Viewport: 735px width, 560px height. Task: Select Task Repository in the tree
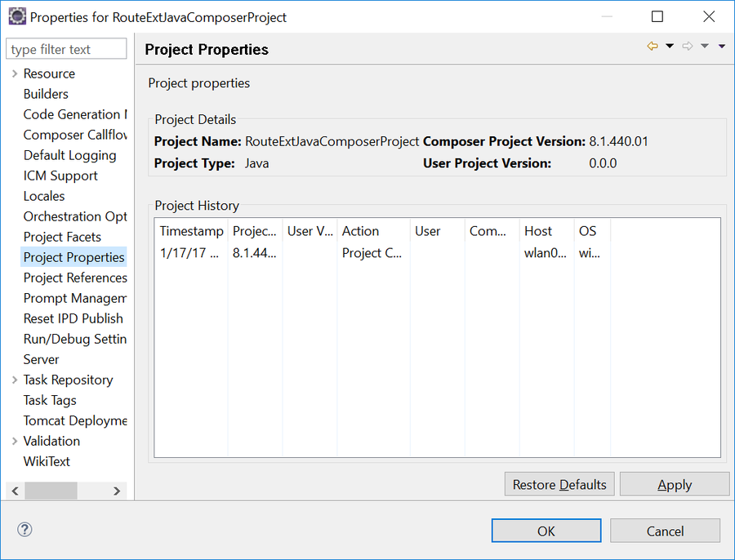[68, 380]
